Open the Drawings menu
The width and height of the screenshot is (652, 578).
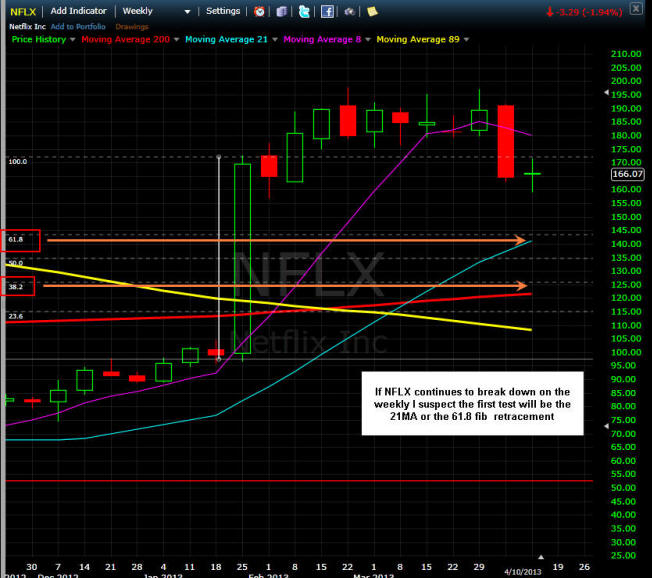point(132,27)
